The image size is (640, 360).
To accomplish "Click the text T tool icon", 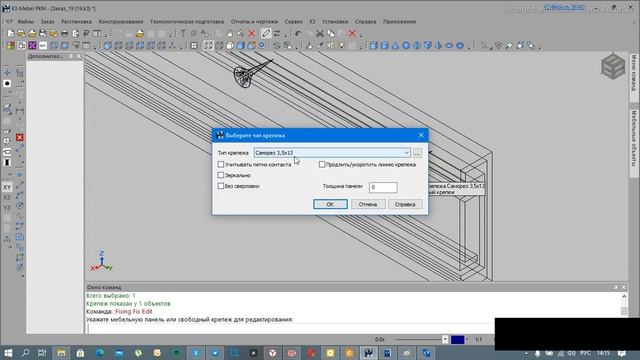I will [183, 33].
